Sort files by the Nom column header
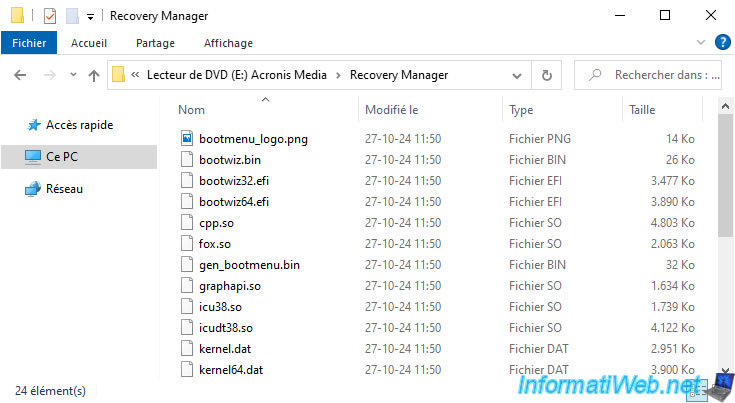Viewport: 735px width, 403px height. coord(191,110)
